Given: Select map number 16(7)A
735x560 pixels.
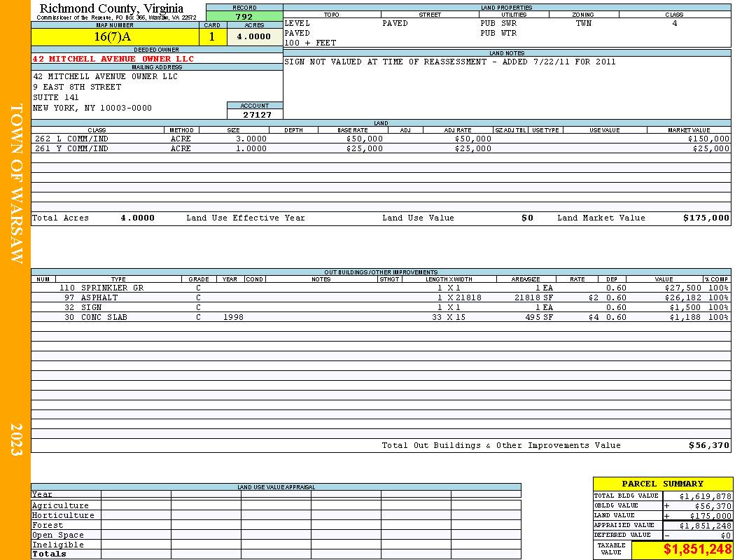Looking at the screenshot, I should pyautogui.click(x=113, y=36).
